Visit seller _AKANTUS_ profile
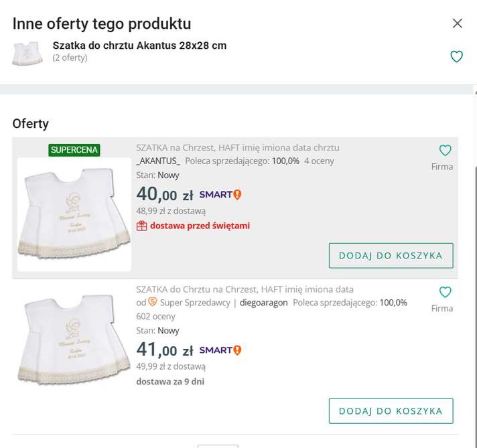477x448 pixels. pyautogui.click(x=158, y=161)
